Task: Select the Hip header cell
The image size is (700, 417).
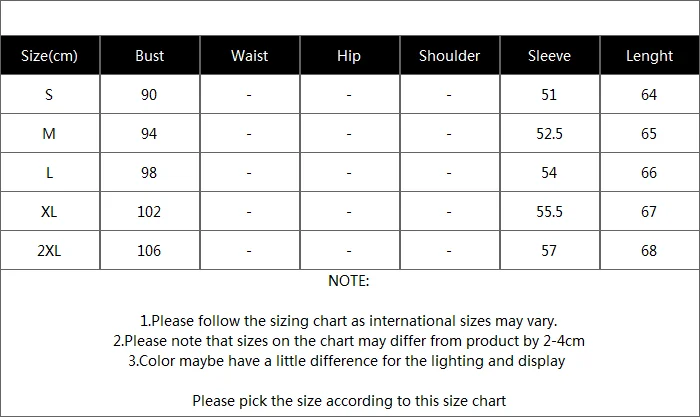Action: coord(349,55)
